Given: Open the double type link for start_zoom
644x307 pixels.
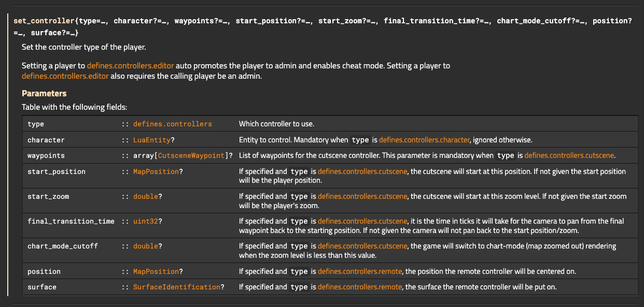Looking at the screenshot, I should click(146, 196).
